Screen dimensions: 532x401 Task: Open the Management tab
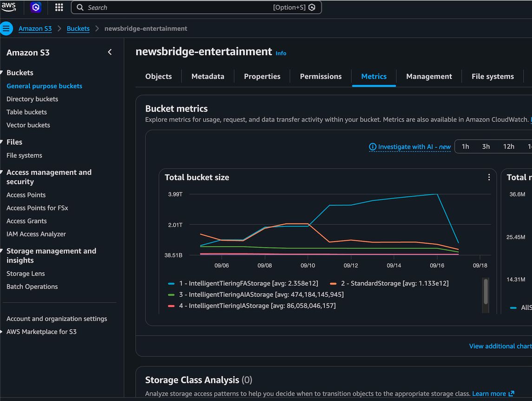tap(429, 76)
